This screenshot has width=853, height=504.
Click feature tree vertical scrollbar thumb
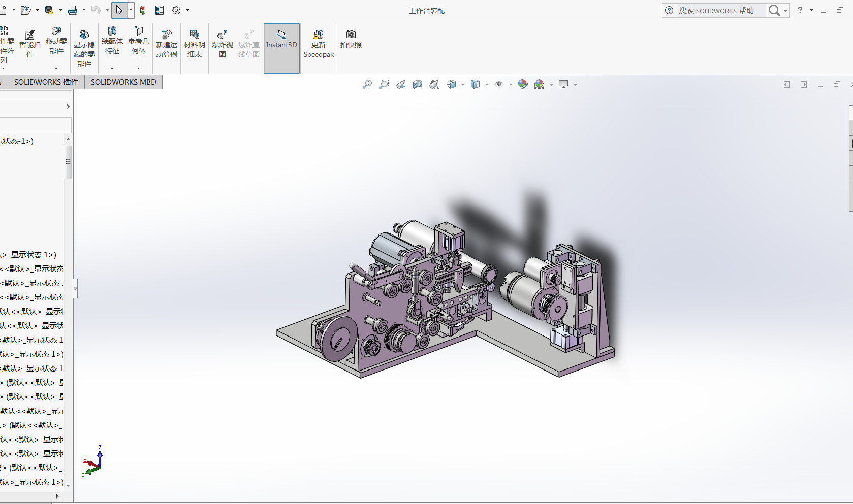point(68,162)
